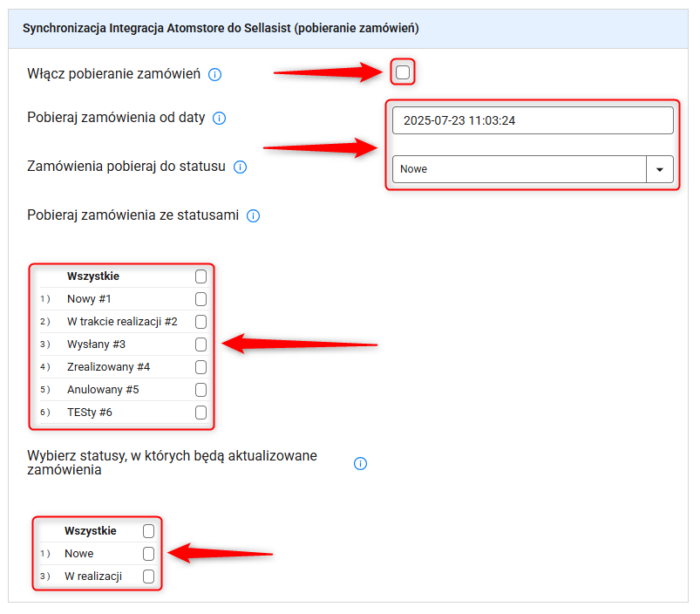Image resolution: width=700 pixels, height=614 pixels.
Task: Enable the Włącz pobieranie zamówień checkbox
Action: click(403, 72)
